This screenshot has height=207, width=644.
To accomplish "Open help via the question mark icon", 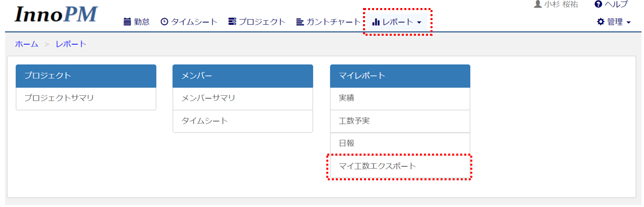I will coord(598,4).
